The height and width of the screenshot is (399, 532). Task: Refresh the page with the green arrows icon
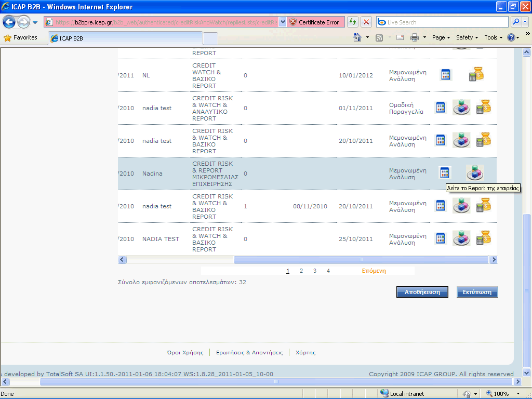353,22
